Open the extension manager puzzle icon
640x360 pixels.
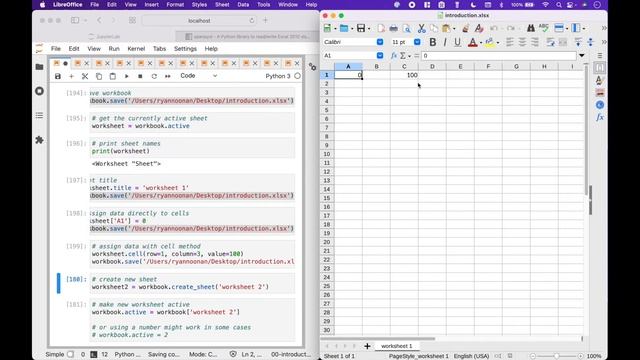coord(40,140)
